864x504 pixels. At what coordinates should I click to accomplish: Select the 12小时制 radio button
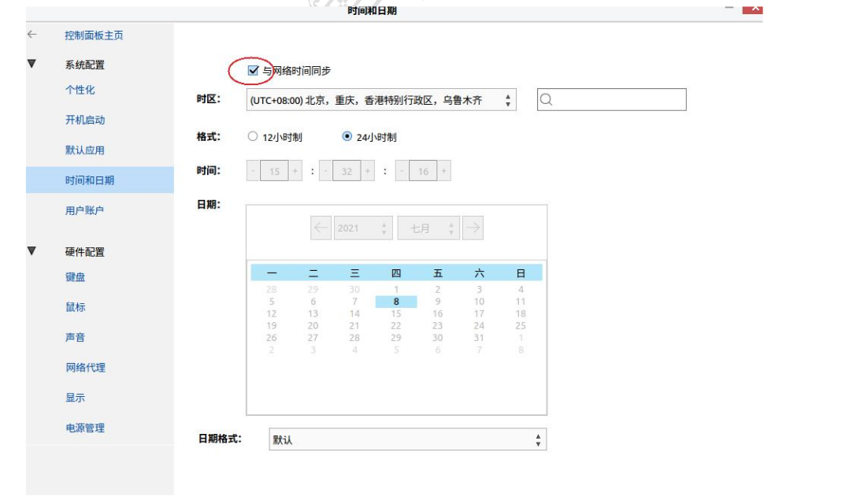point(253,136)
